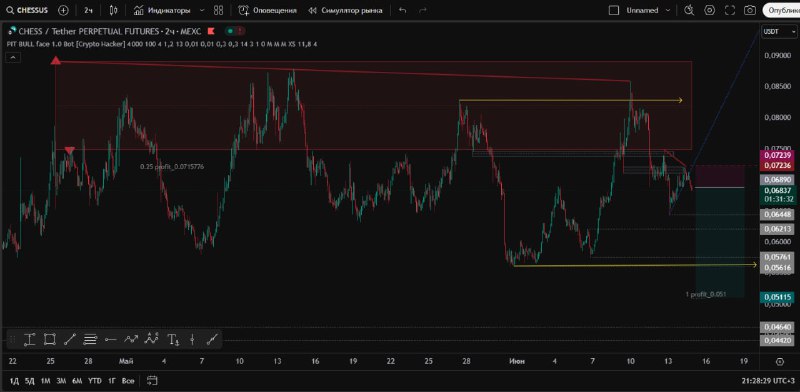This screenshot has height=392, width=800.
Task: Choose the Elliott wave pattern tool
Action: [x=152, y=339]
